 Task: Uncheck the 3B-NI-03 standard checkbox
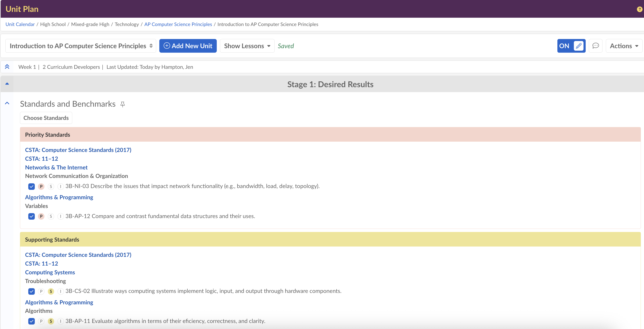(x=31, y=186)
